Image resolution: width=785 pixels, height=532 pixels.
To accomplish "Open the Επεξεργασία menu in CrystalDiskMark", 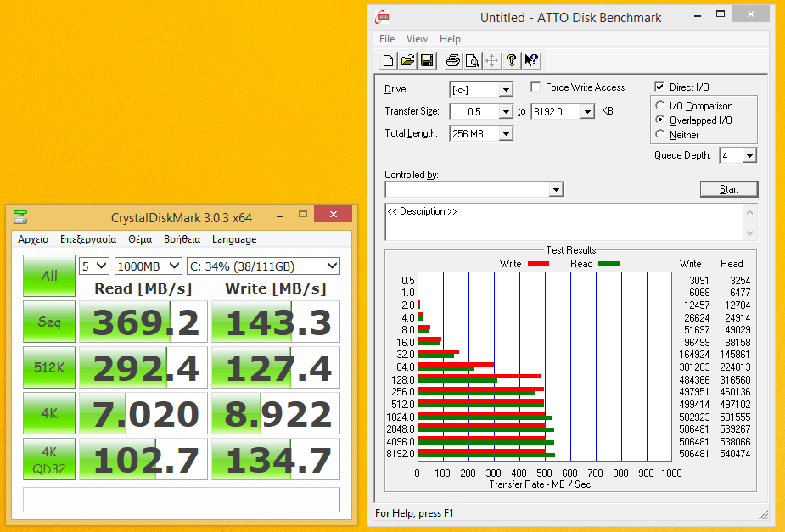I will click(x=88, y=239).
